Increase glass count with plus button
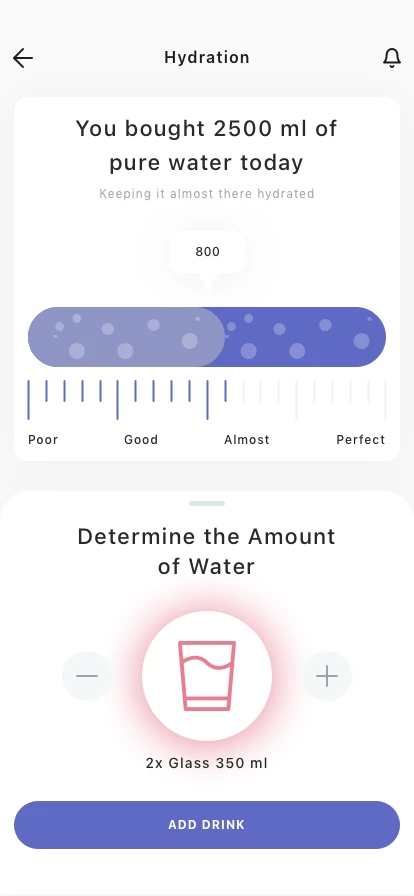 pyautogui.click(x=327, y=676)
